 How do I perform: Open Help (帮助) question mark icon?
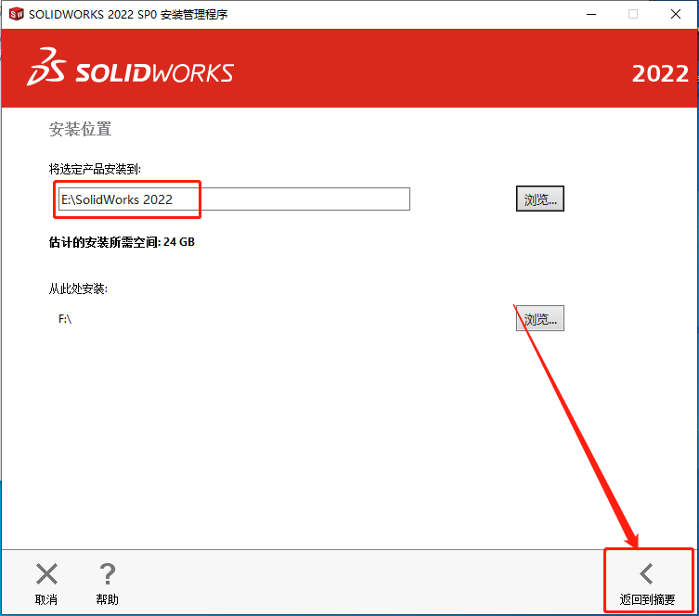pos(108,573)
